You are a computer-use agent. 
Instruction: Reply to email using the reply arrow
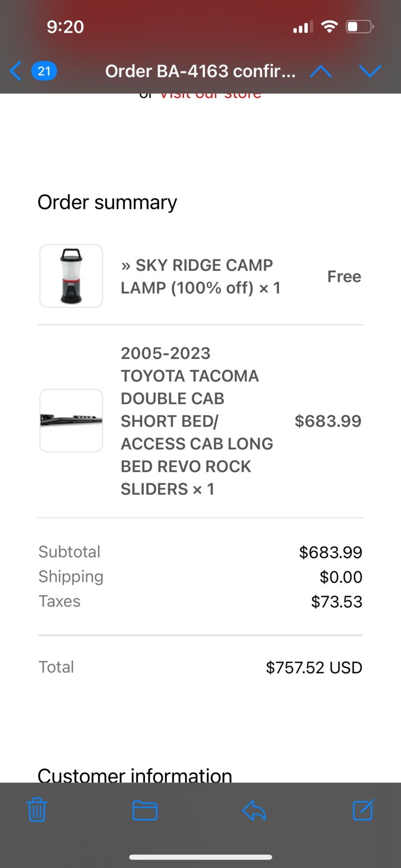[254, 810]
